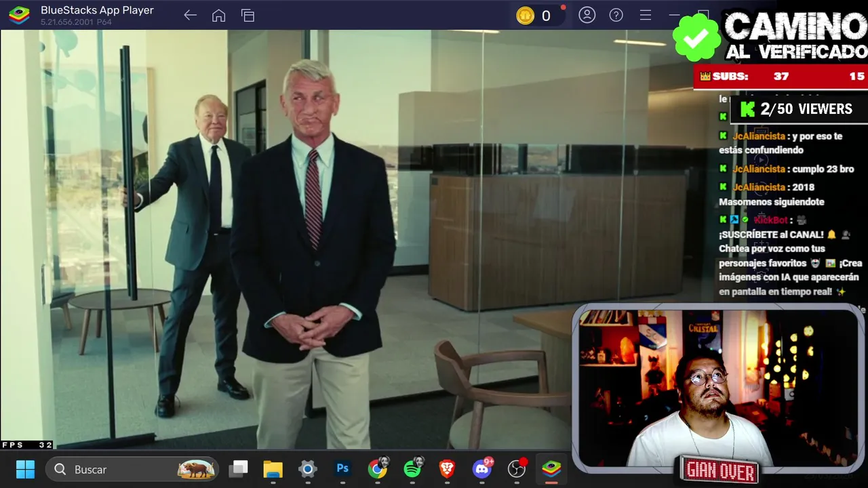Click the 'y por eso te estás confundiendo' message

click(781, 143)
